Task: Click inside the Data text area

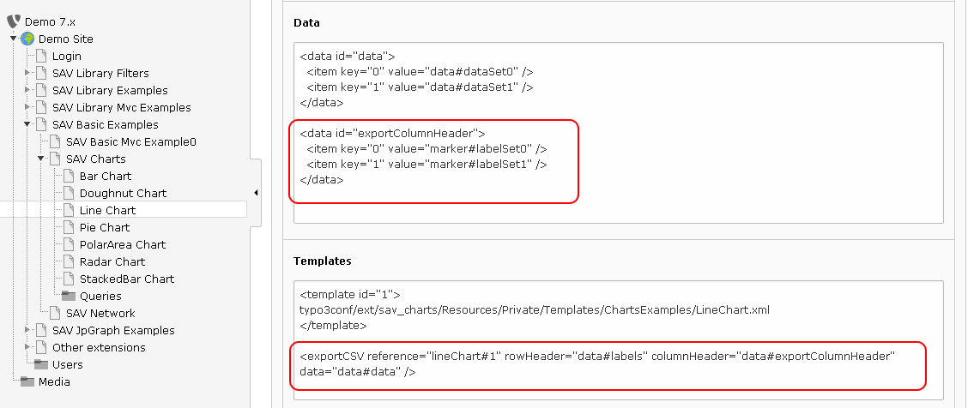Action: (618, 133)
